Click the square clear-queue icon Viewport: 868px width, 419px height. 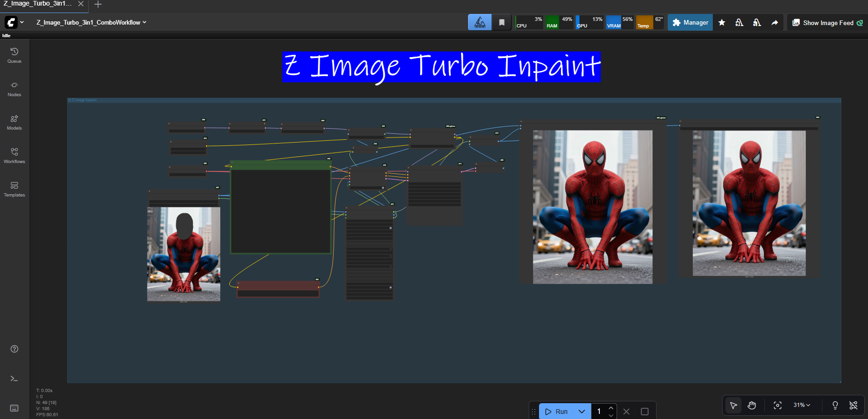644,412
